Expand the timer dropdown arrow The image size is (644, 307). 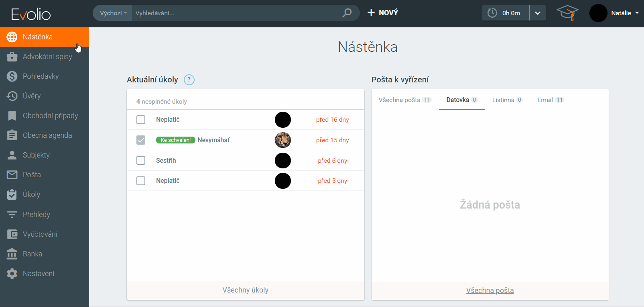(x=538, y=13)
